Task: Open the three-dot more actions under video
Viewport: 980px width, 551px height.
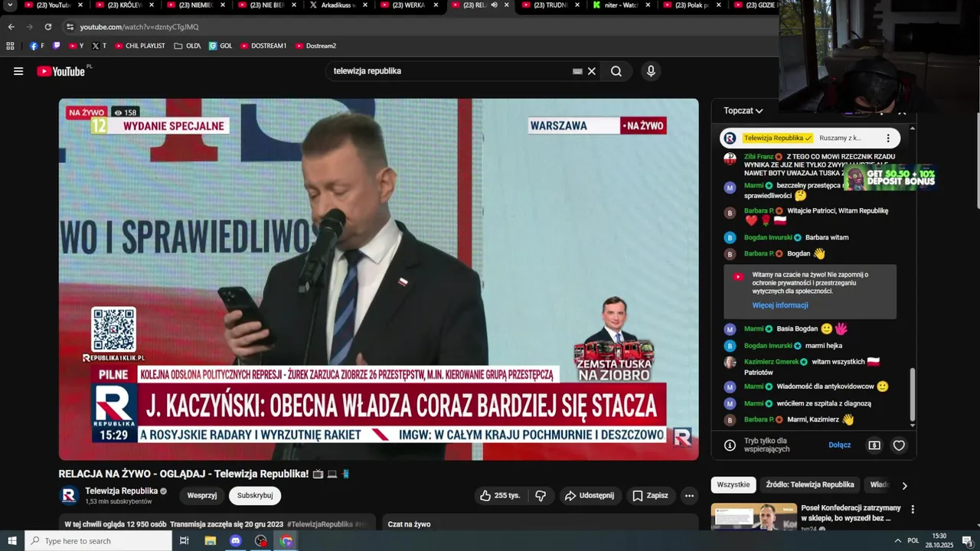Action: pos(689,496)
